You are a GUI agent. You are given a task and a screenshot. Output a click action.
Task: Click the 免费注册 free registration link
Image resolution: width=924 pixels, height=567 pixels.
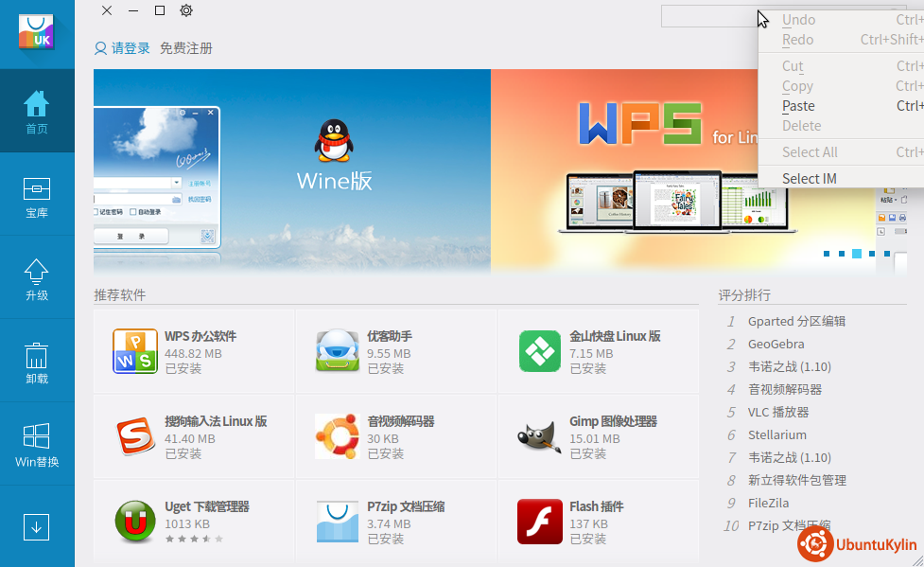pos(186,48)
